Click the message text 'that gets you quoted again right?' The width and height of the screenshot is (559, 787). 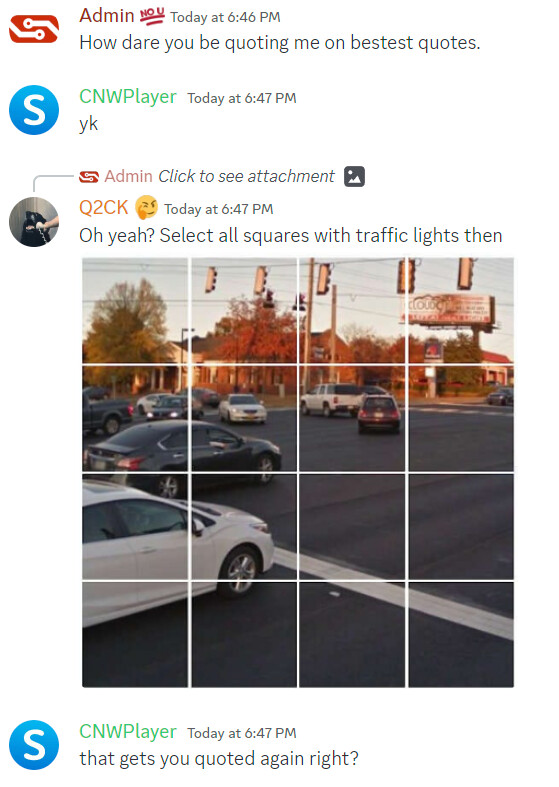(x=219, y=758)
